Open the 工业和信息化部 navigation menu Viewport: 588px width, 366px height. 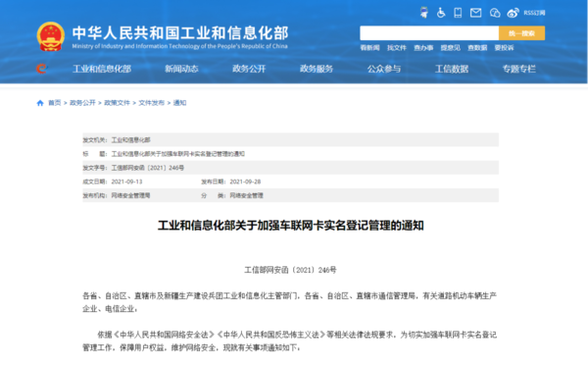(x=102, y=69)
